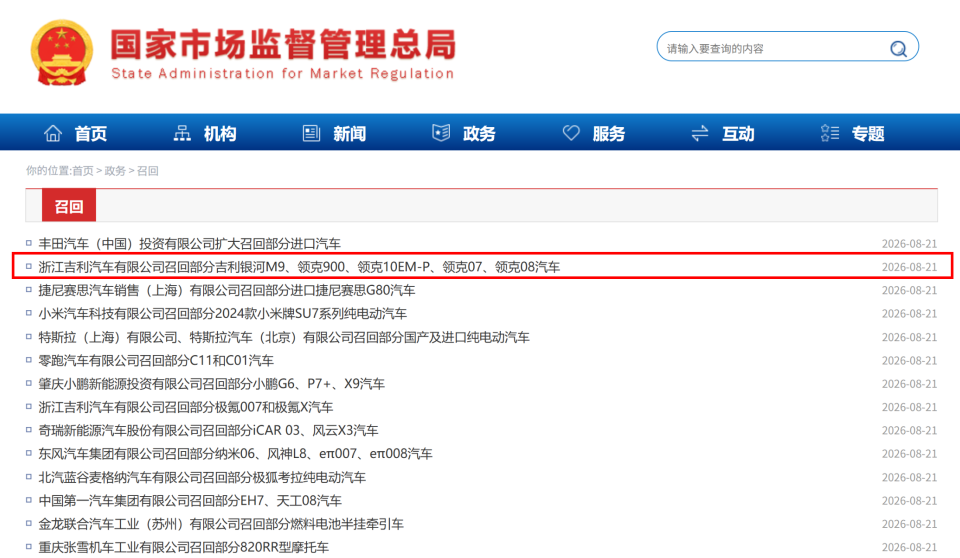Open the 小鹏G6、P7+、X9 recall notice
The image size is (960, 558).
pos(212,383)
